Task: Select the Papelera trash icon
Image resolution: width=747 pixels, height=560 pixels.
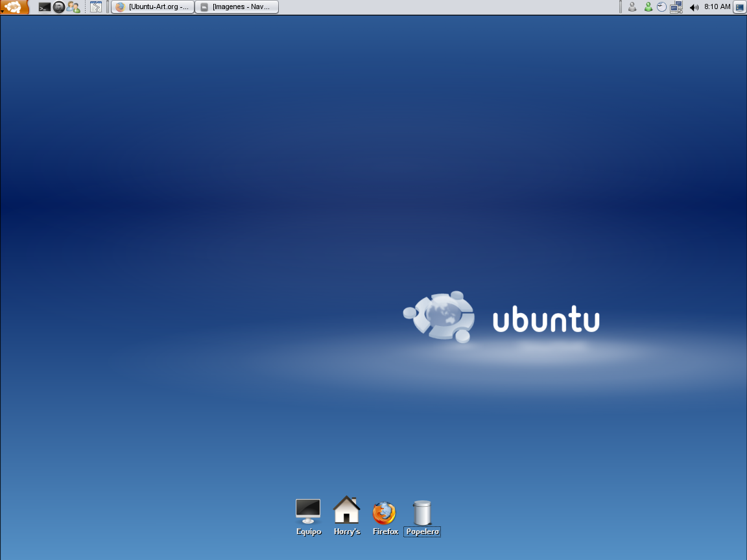Action: [422, 513]
